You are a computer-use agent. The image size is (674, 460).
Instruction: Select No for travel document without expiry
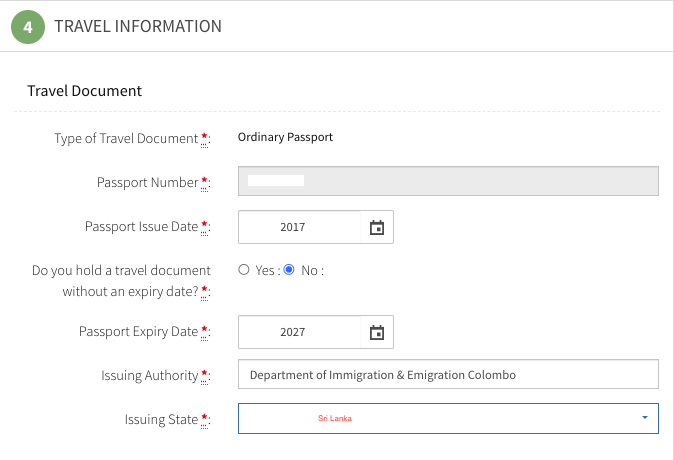pyautogui.click(x=289, y=270)
